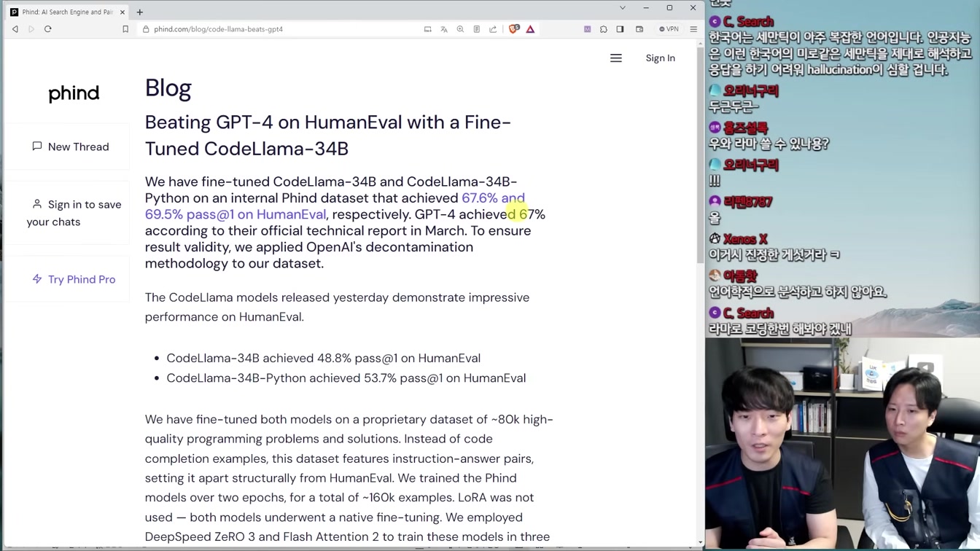The width and height of the screenshot is (980, 551).
Task: Click the site info lock icon
Action: (x=146, y=29)
